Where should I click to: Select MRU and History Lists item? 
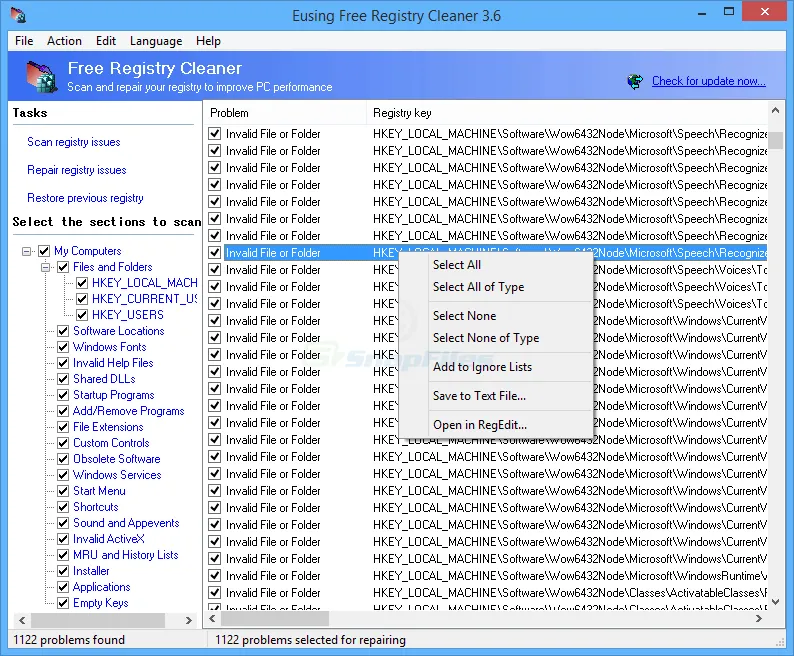126,555
